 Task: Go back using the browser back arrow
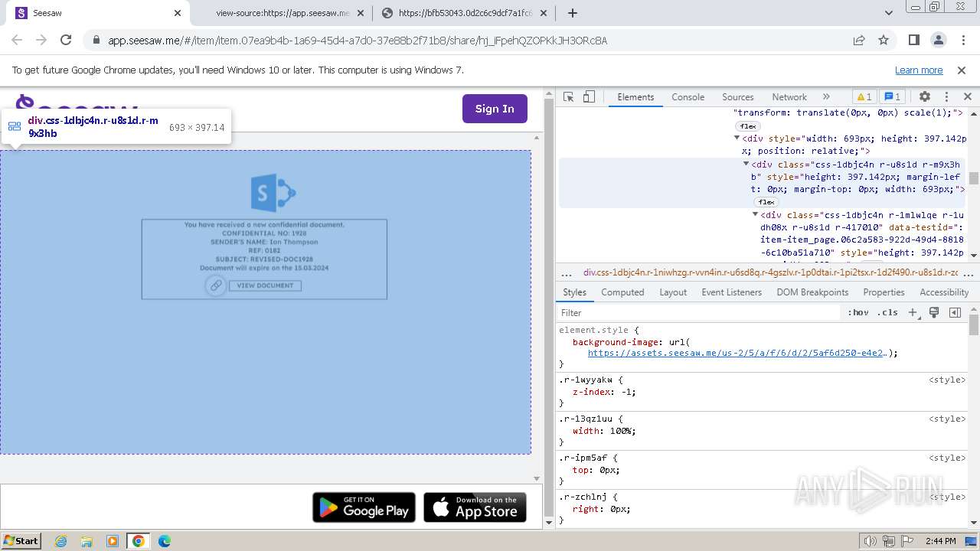click(x=17, y=41)
